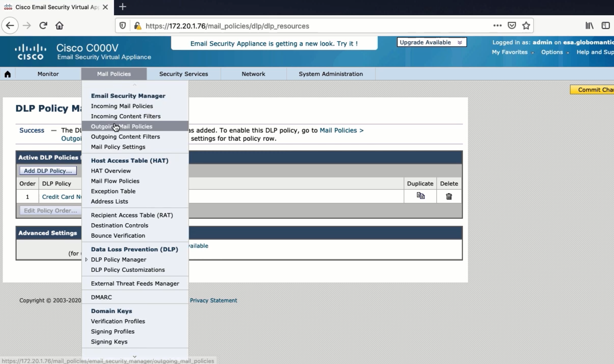Screen dimensions: 614x364
Task: Reload the current page
Action: pos(43,26)
